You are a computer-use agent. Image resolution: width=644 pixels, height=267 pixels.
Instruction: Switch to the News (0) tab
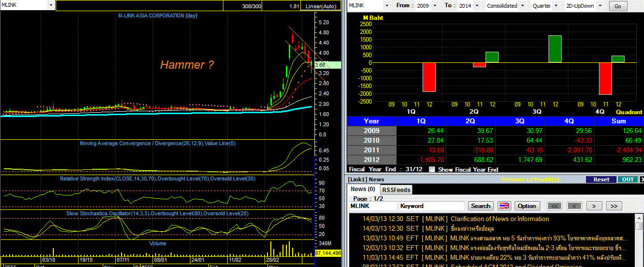pyautogui.click(x=363, y=189)
